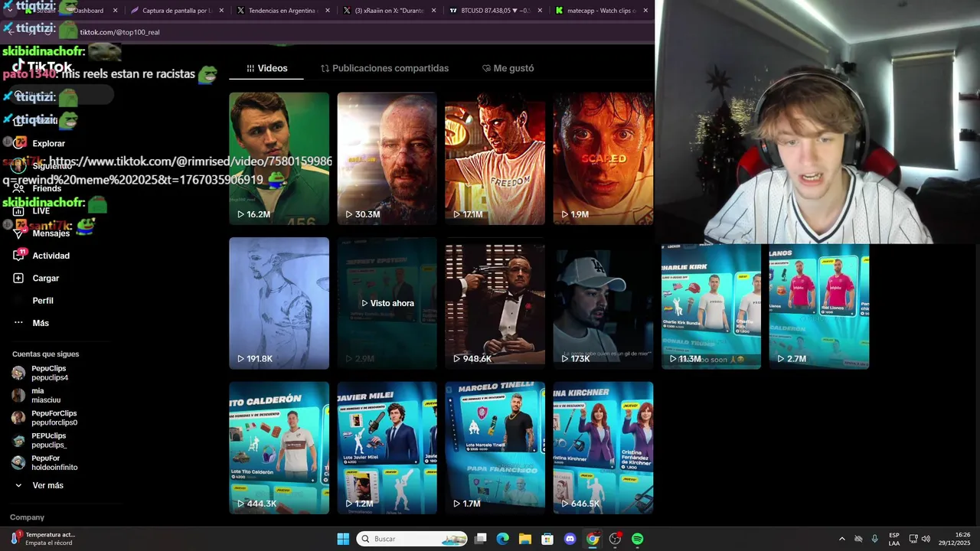Viewport: 980px width, 551px height.
Task: Open matecapp Watch clips browser tab
Action: tap(600, 11)
